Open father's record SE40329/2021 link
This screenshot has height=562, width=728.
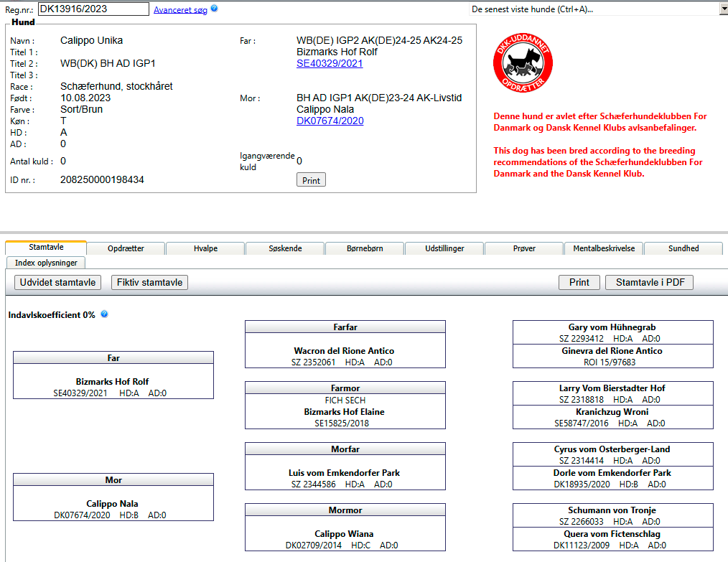point(330,63)
